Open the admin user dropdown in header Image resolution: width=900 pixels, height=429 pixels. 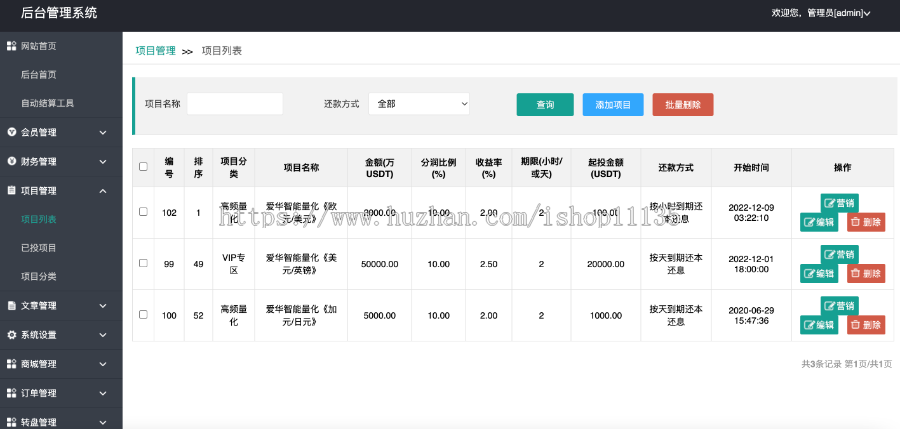(x=821, y=13)
